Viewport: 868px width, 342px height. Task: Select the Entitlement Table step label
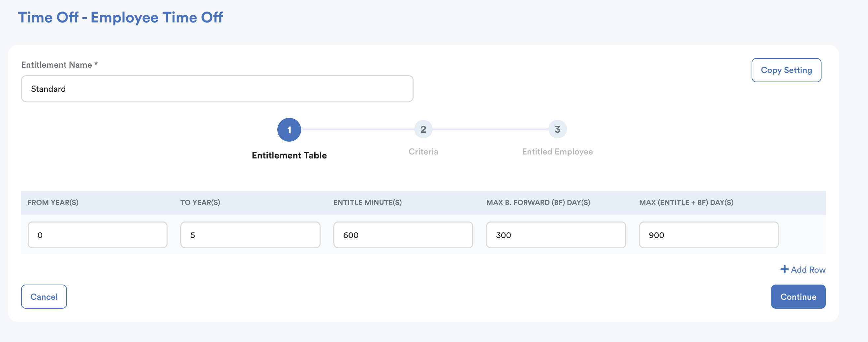coord(289,155)
